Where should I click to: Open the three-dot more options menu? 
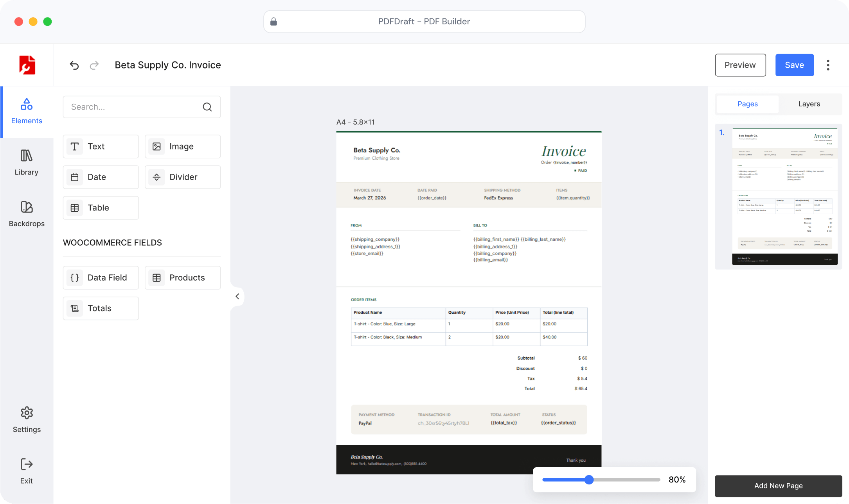tap(828, 65)
